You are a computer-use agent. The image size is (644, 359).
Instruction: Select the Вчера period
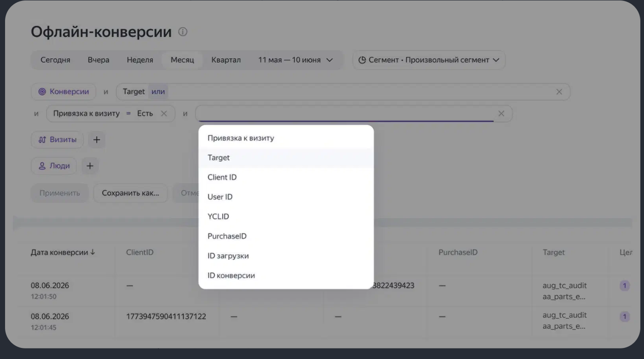tap(99, 60)
